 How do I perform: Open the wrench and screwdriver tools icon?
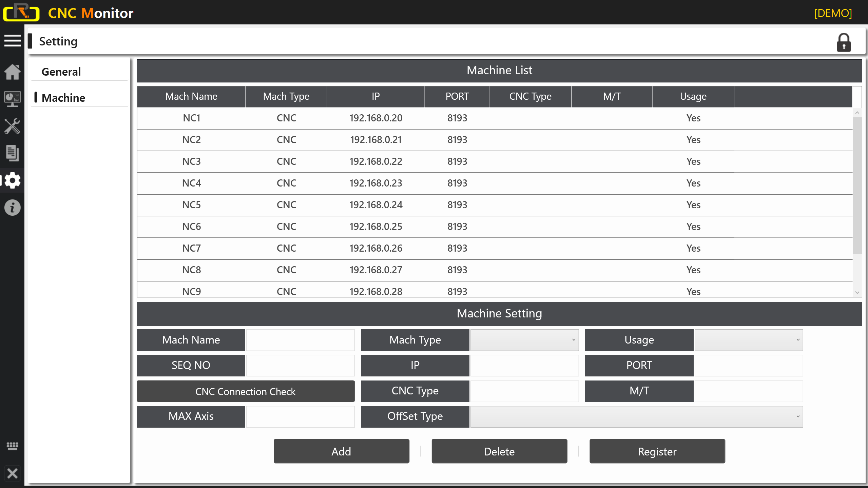[x=12, y=126]
